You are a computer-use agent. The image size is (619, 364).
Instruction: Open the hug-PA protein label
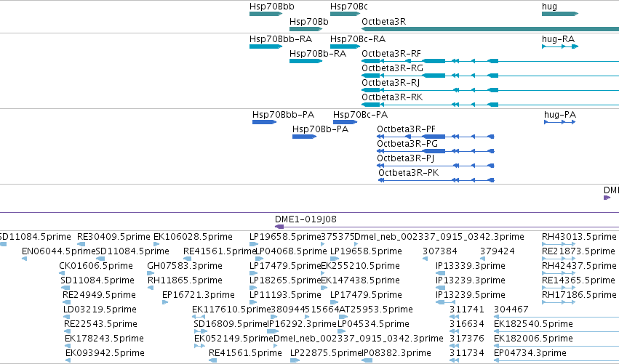point(560,115)
